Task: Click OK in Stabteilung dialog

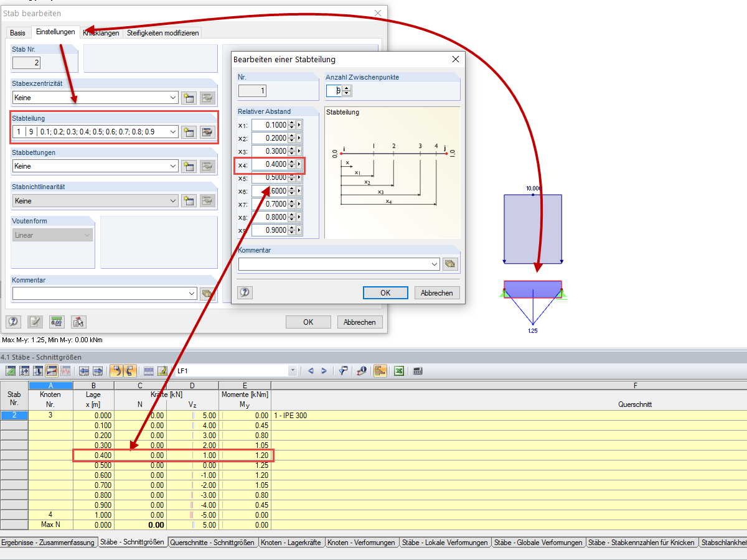Action: click(x=385, y=292)
